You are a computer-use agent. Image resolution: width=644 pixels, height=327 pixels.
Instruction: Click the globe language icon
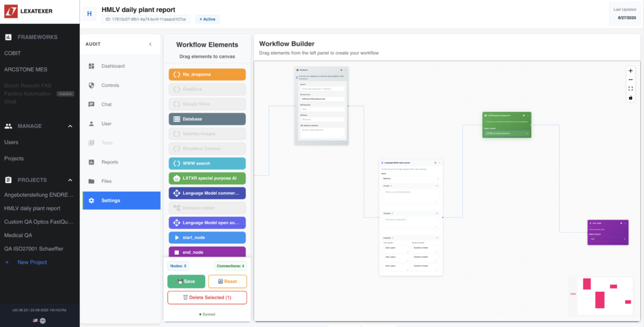[x=43, y=320]
